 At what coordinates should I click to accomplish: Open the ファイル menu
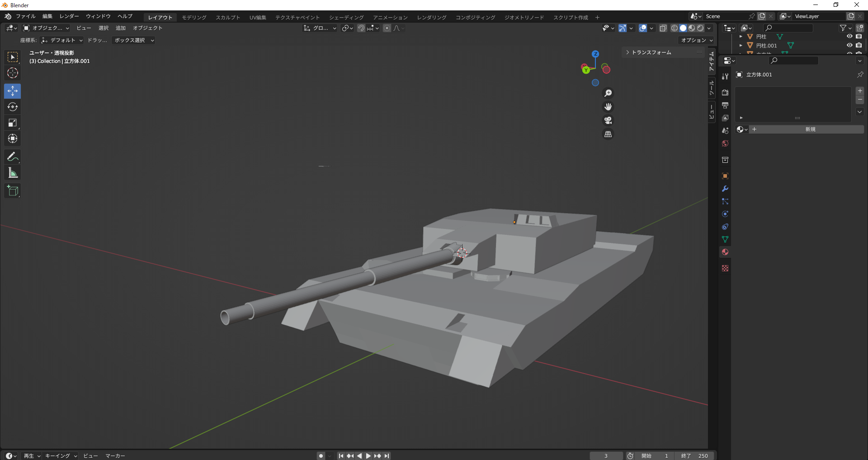click(25, 16)
